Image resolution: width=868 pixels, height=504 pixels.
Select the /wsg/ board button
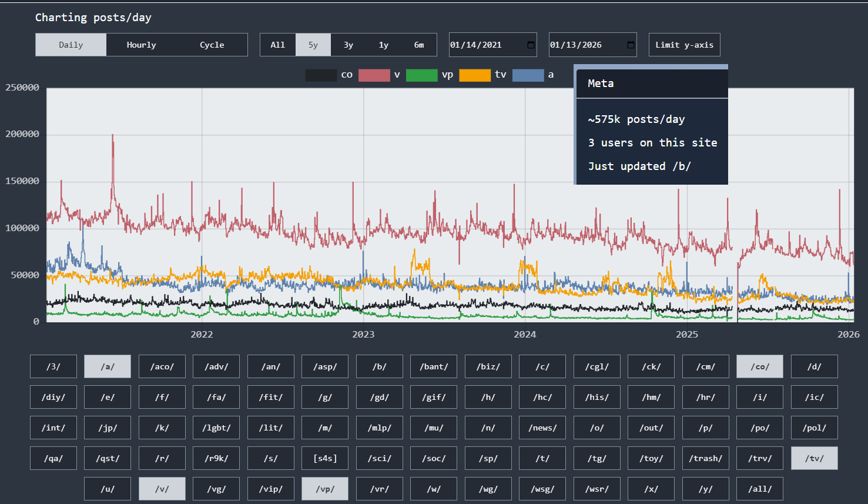[542, 489]
